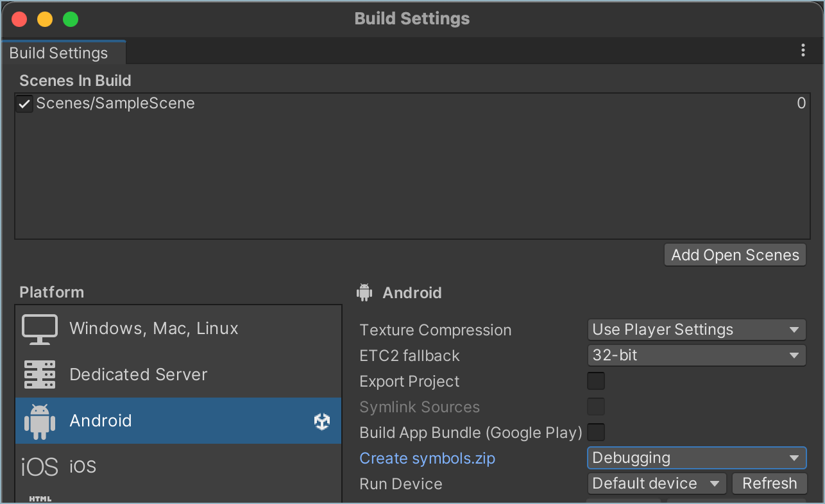Switch to the Build Settings tab

coord(58,53)
